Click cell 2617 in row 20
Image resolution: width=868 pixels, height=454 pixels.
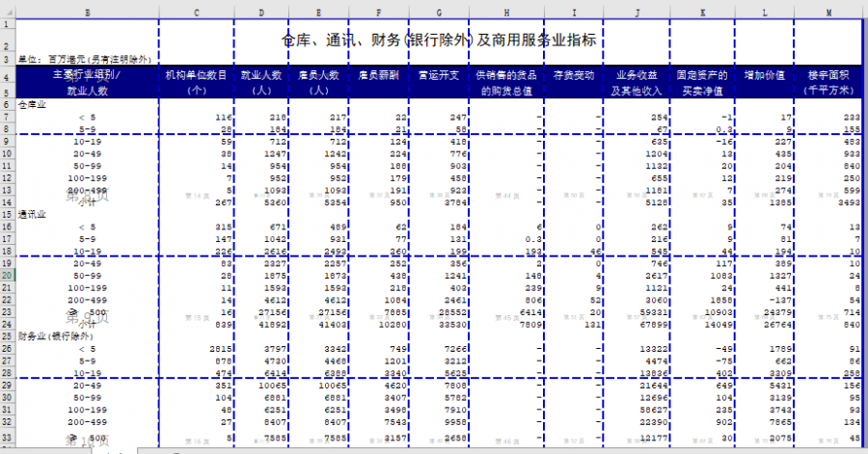click(x=656, y=276)
